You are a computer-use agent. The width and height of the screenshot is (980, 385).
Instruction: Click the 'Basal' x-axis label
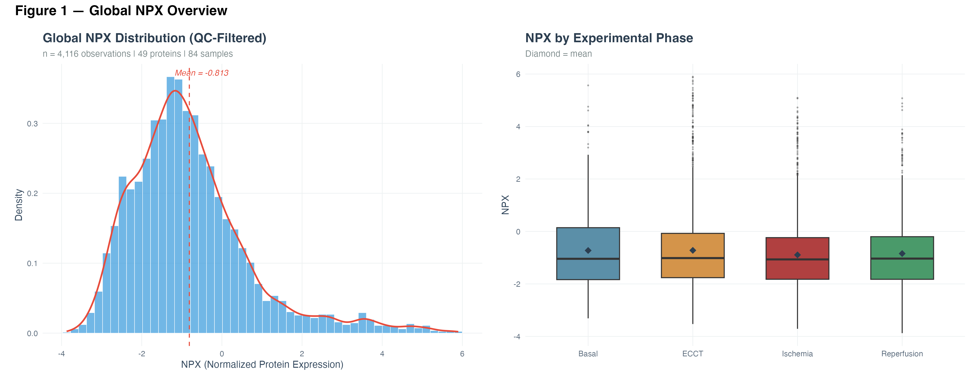click(x=588, y=354)
